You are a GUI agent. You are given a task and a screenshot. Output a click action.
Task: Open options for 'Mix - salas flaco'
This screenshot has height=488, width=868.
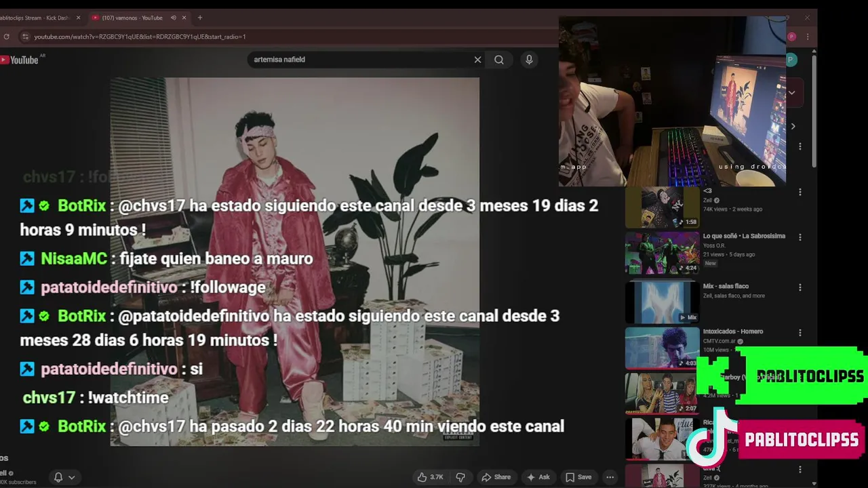pyautogui.click(x=800, y=287)
